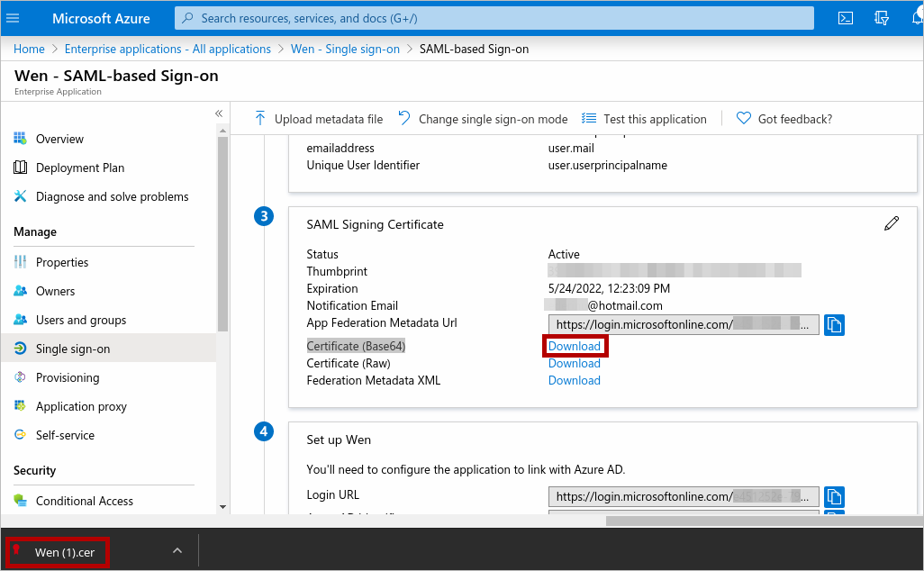The height and width of the screenshot is (571, 924).
Task: Go to Users and groups
Action: [x=81, y=320]
